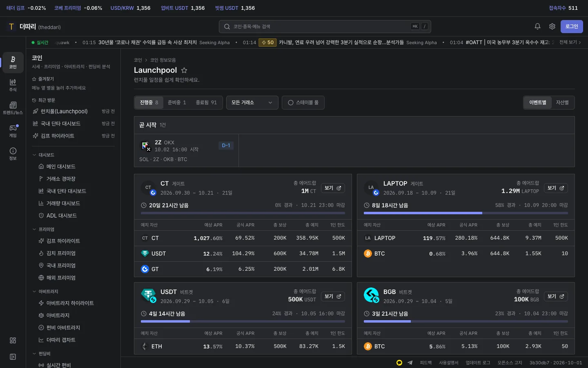This screenshot has width=588, height=368.
Task: Click 보기 button on LAPTOP card
Action: (556, 188)
